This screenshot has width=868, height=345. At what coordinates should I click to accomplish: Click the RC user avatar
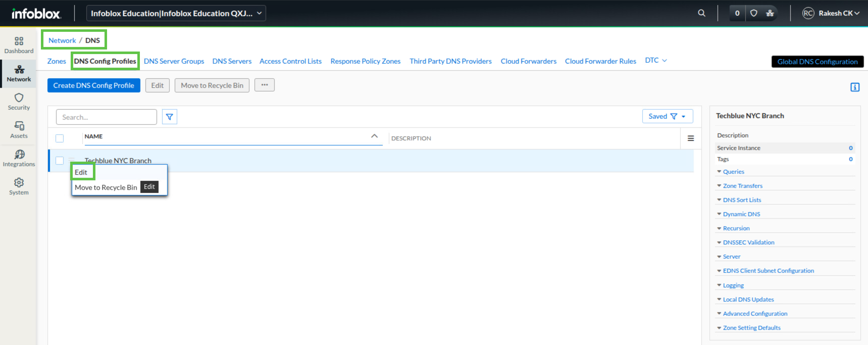pyautogui.click(x=808, y=13)
